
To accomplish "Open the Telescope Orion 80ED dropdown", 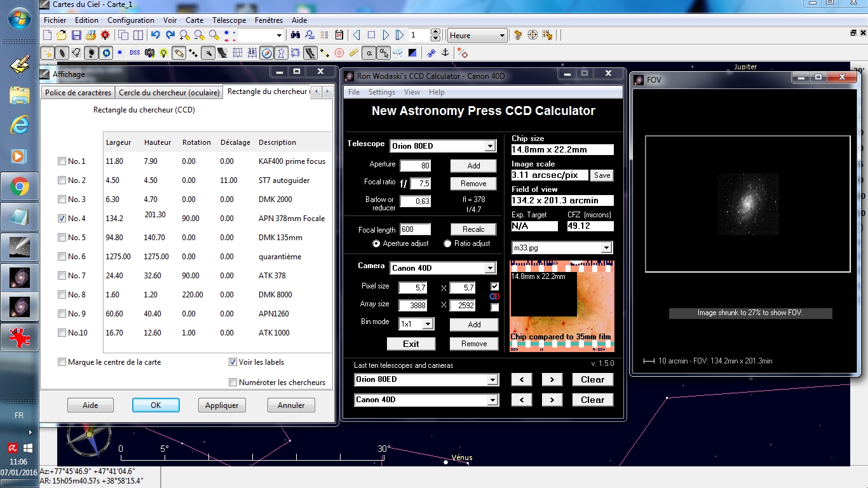I will [x=490, y=146].
